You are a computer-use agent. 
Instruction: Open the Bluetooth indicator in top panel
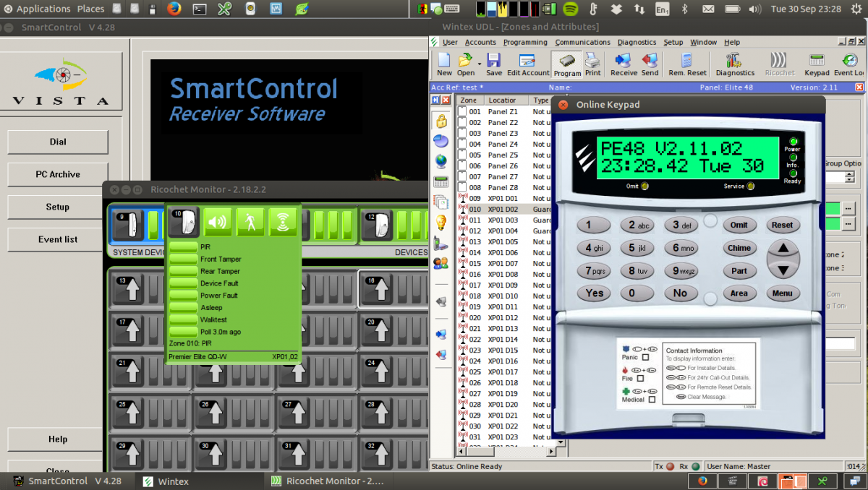pos(684,9)
